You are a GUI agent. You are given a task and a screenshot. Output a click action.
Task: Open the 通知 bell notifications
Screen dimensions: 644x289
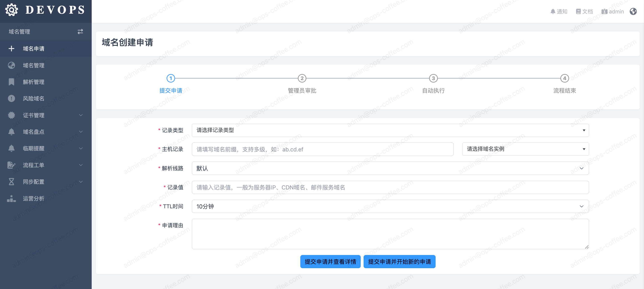coord(559,11)
